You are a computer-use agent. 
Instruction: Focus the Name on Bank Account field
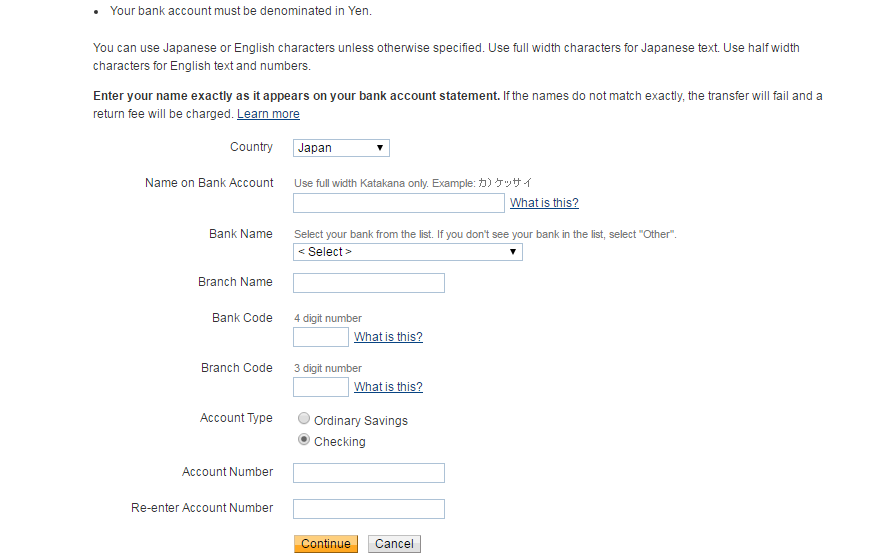point(398,203)
